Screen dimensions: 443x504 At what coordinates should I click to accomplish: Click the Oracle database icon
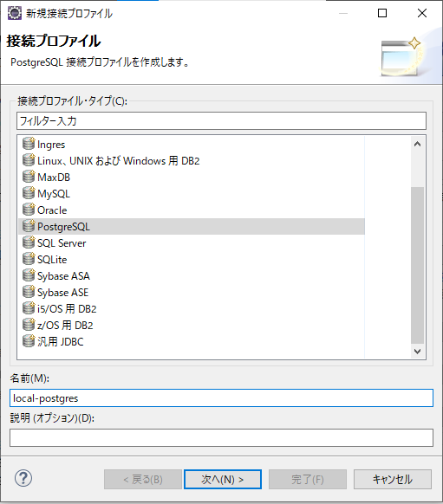[x=29, y=210]
